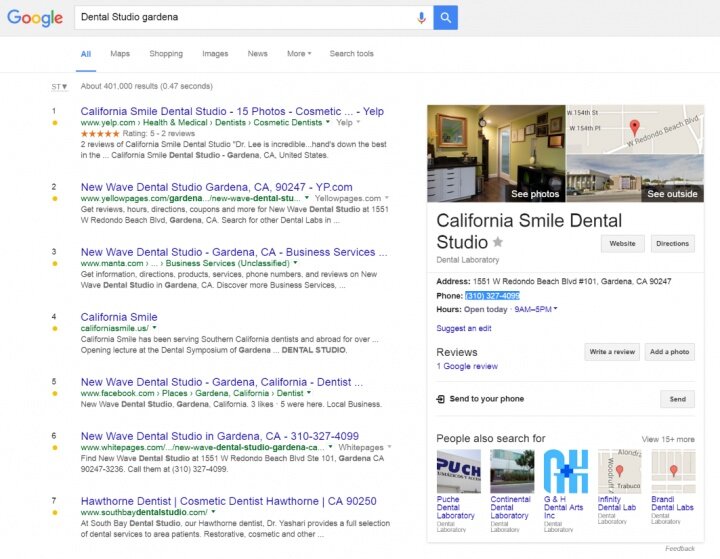The height and width of the screenshot is (559, 720).
Task: Click About 401,000 results text
Action: pyautogui.click(x=146, y=86)
